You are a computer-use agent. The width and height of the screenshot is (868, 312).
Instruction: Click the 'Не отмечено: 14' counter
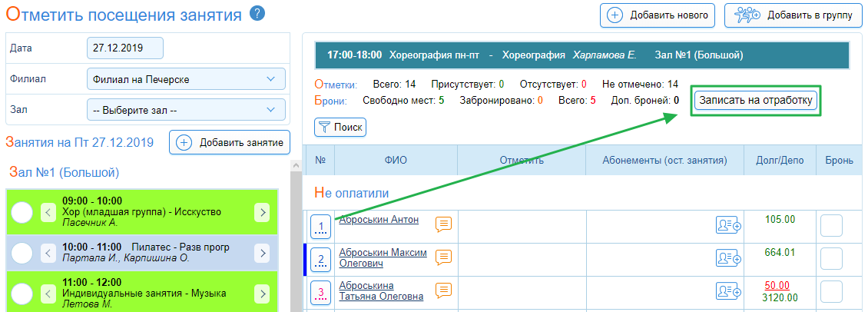point(641,85)
